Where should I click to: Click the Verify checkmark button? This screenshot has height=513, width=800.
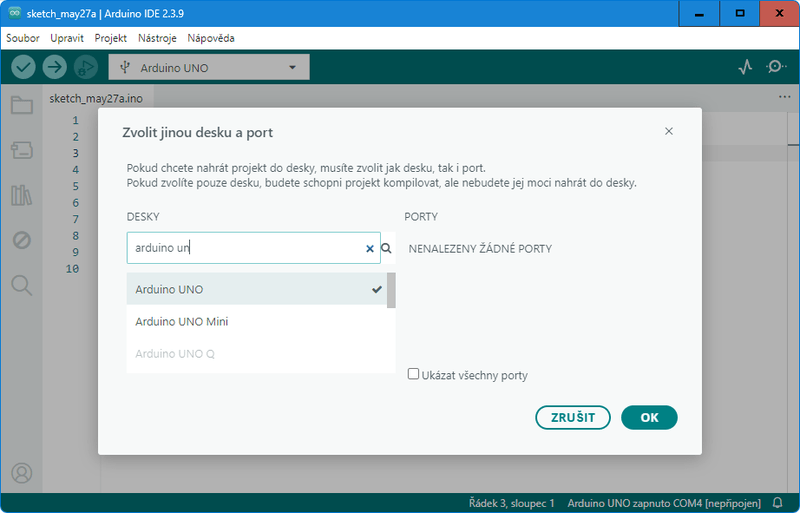click(x=23, y=67)
